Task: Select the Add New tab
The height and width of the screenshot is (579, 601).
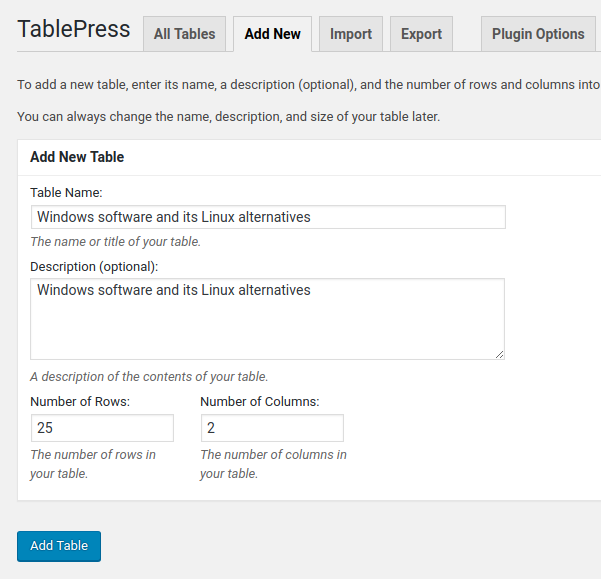Action: 273,34
